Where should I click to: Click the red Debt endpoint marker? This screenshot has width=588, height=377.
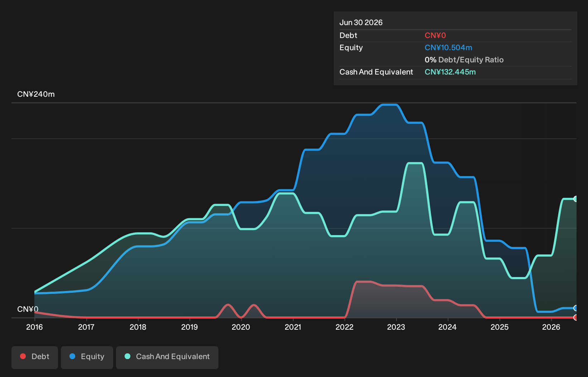pos(576,318)
